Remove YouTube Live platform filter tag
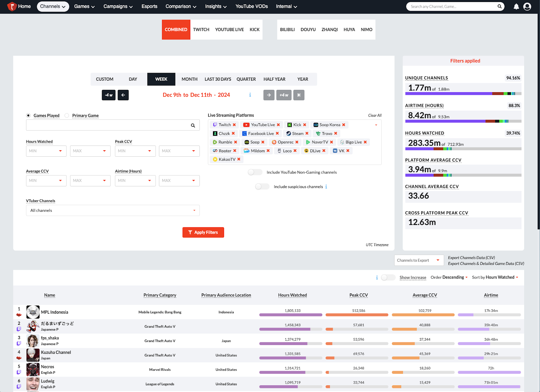 pos(278,125)
